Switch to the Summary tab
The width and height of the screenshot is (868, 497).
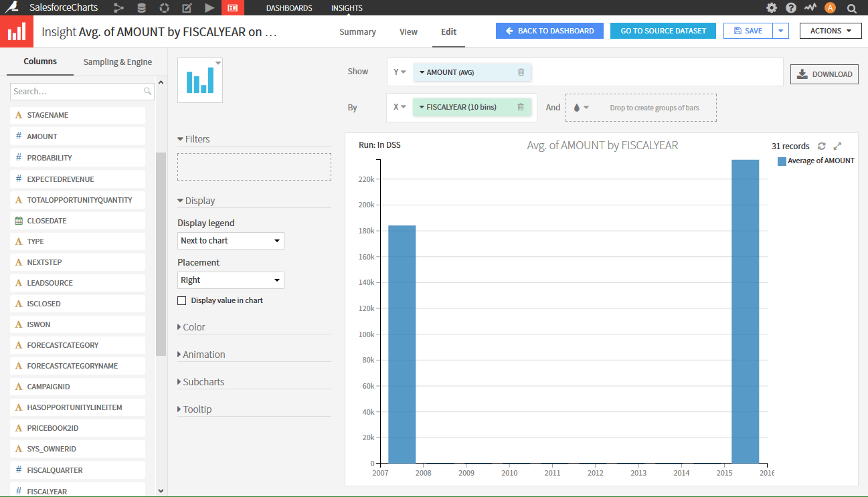[x=357, y=31]
